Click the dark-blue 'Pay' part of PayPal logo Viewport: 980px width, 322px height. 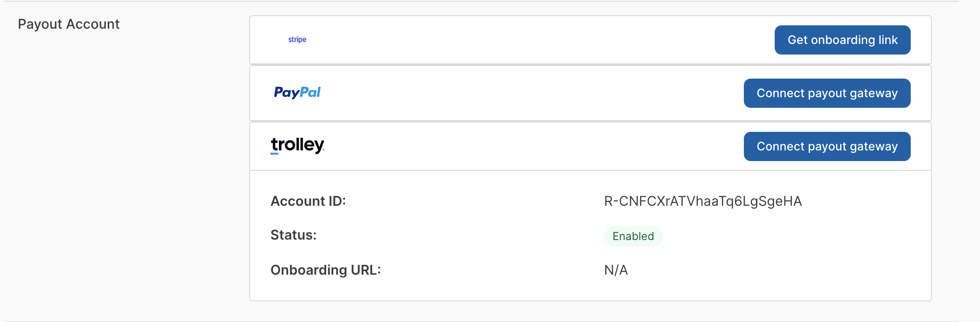pos(286,93)
